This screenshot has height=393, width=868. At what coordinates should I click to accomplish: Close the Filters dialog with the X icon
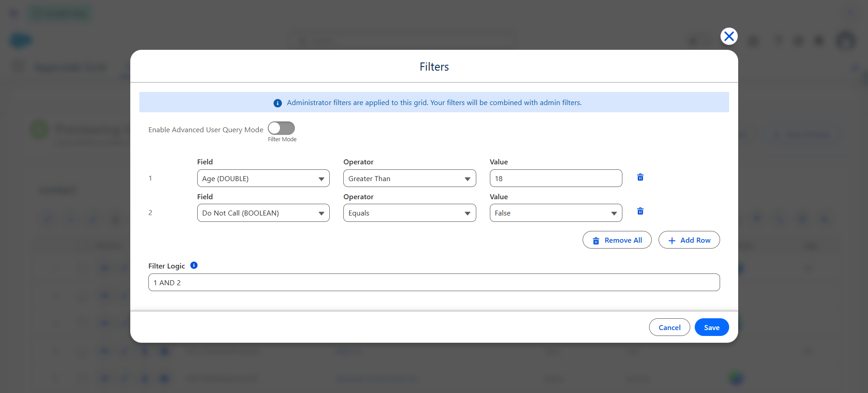729,36
